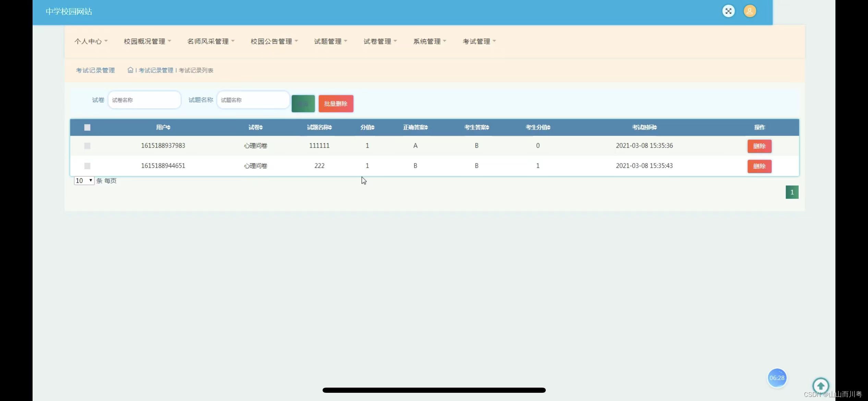Click the scroll-to-top arrow icon
The width and height of the screenshot is (868, 401).
(x=820, y=386)
